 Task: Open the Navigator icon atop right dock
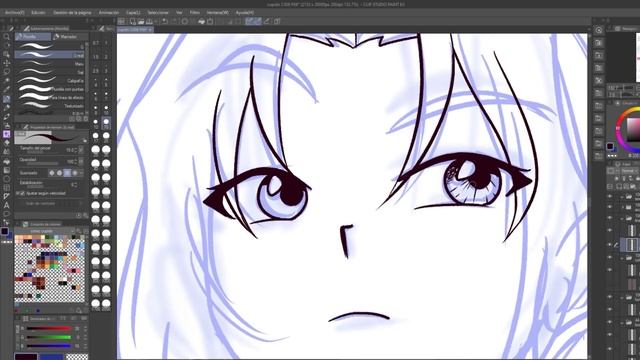pos(599,30)
